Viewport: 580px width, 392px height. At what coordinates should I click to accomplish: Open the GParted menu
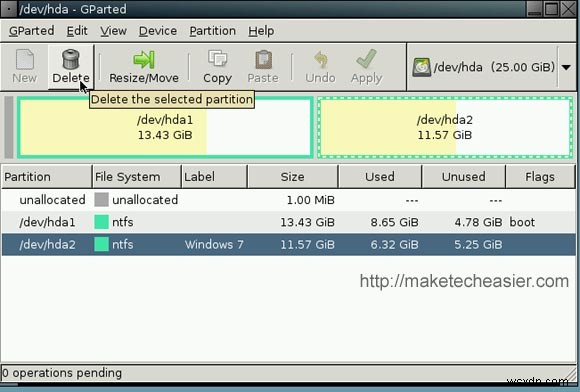(x=31, y=31)
